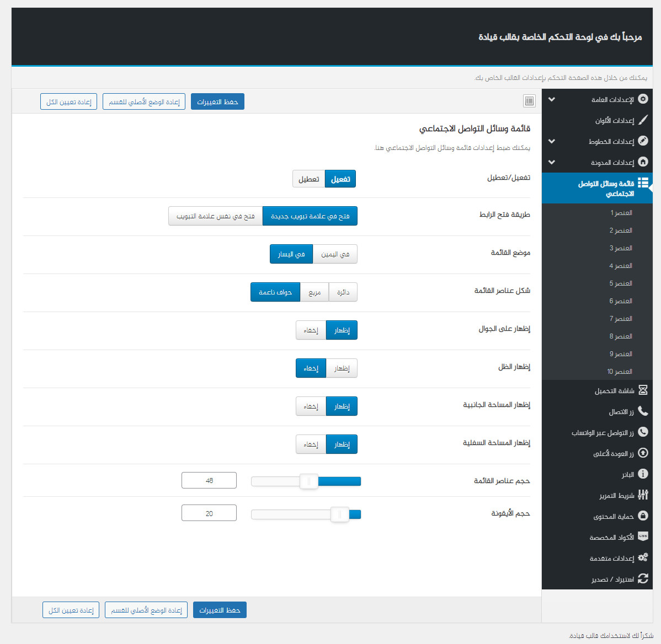Screen dimensions: 661x644
Task: Click the back-to-top arrow icon
Action: [643, 453]
